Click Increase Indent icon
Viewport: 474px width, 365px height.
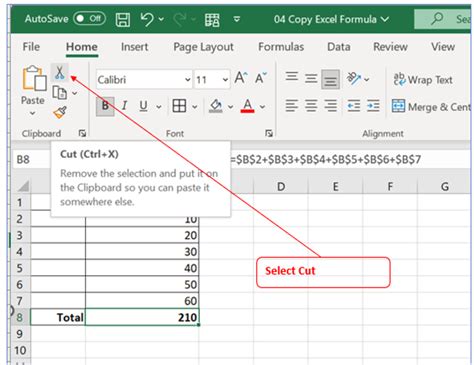pyautogui.click(x=373, y=106)
